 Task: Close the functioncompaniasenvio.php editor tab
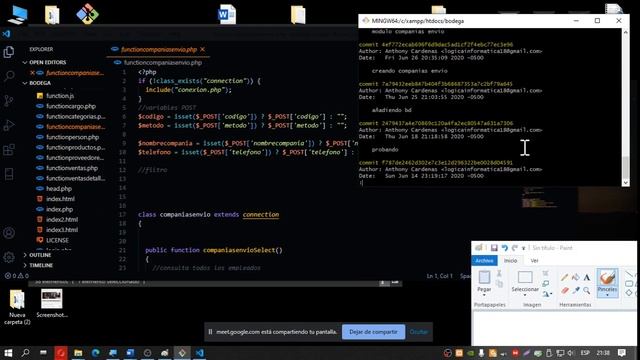[x=202, y=49]
